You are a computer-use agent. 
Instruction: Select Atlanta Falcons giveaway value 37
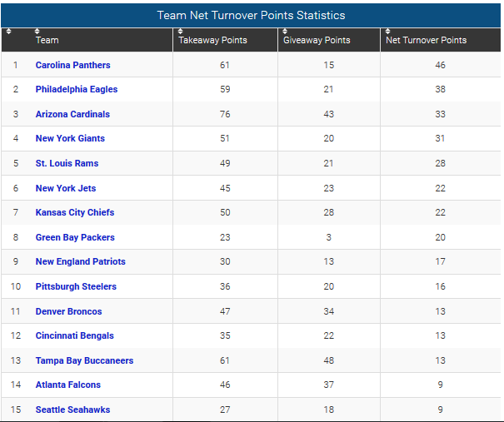328,385
